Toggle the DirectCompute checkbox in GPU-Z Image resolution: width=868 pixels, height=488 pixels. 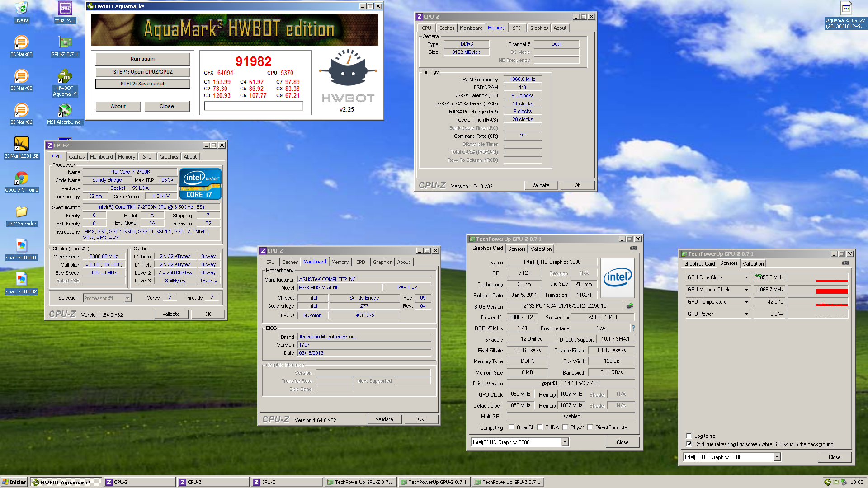point(590,427)
